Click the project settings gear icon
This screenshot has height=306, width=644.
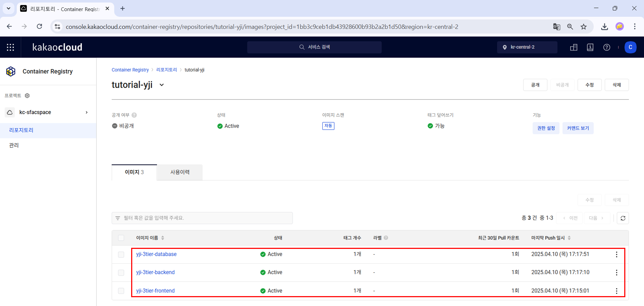(x=27, y=96)
